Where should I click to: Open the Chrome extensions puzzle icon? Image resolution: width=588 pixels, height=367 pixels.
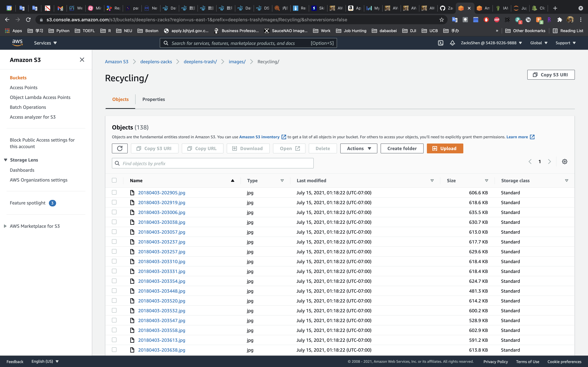[x=560, y=20]
